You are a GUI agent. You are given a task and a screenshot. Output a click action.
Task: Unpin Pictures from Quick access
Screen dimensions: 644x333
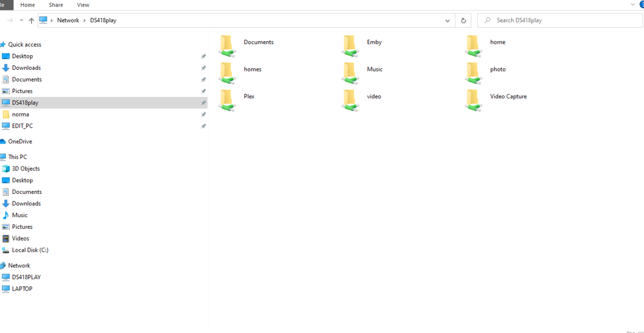[x=203, y=91]
